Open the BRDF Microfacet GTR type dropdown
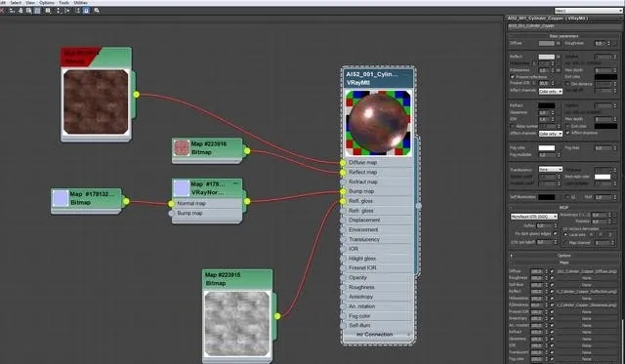Screen dimensions: 625x364 534,217
